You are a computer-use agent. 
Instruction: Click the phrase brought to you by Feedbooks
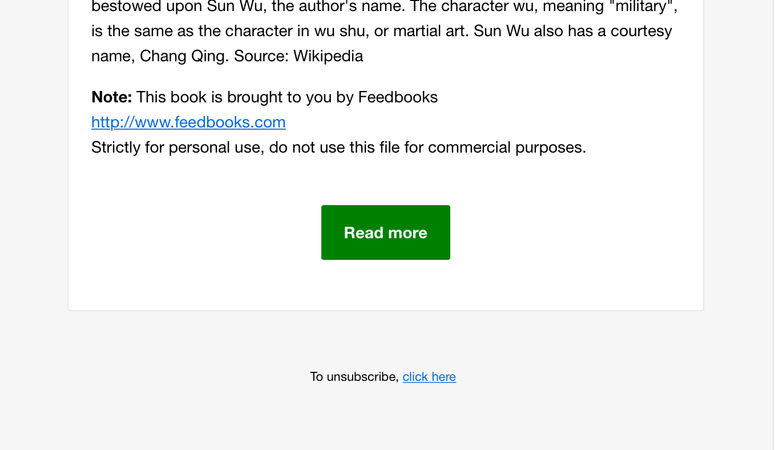point(332,97)
